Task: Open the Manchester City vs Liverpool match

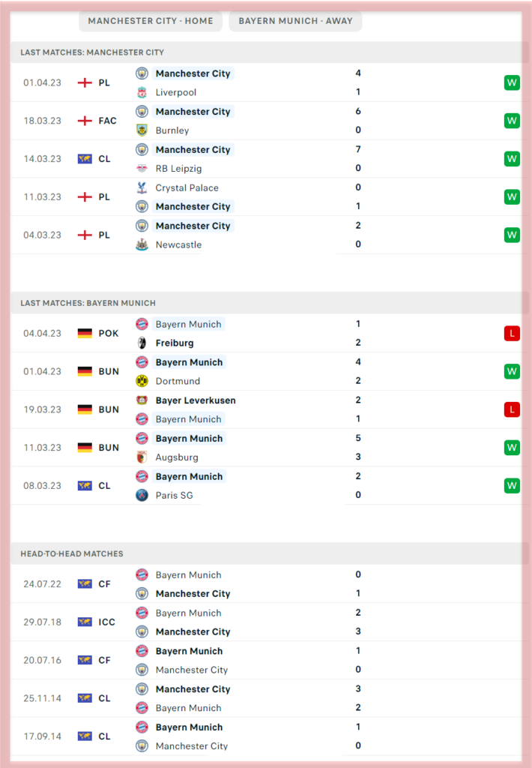Action: pyautogui.click(x=266, y=82)
